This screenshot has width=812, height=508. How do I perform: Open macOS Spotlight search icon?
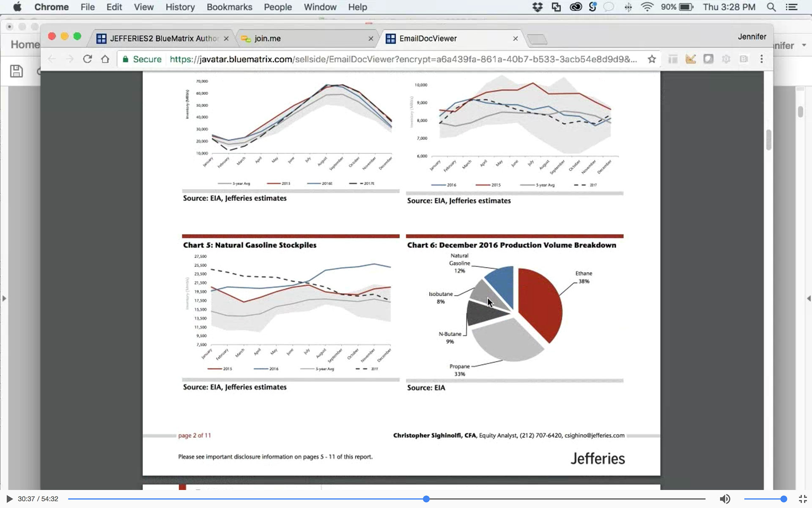(771, 7)
